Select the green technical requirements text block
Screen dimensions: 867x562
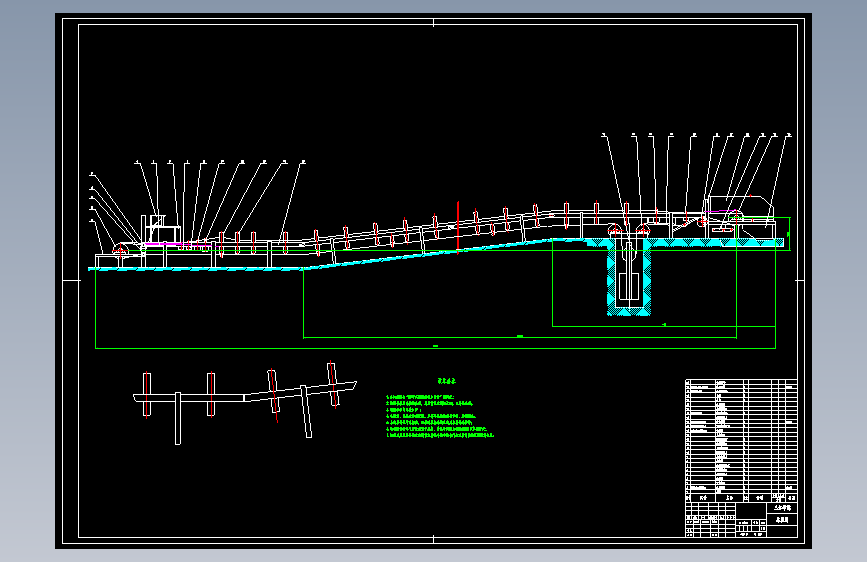pos(440,416)
